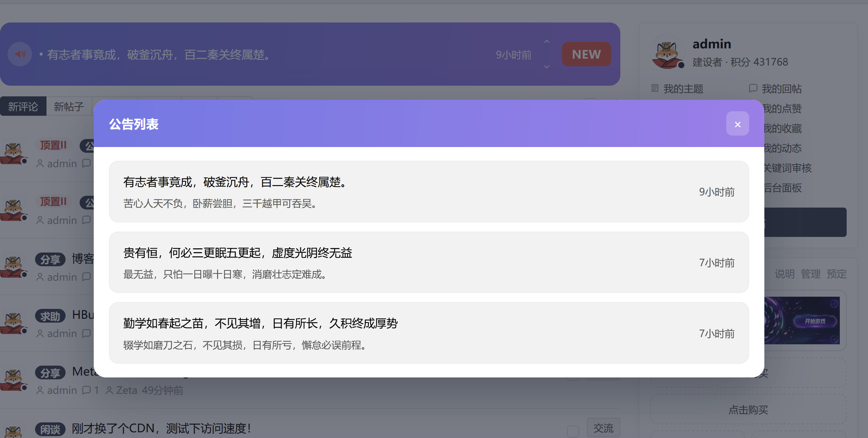Click Zeta replier name on Meta post
The image size is (868, 438).
(127, 390)
